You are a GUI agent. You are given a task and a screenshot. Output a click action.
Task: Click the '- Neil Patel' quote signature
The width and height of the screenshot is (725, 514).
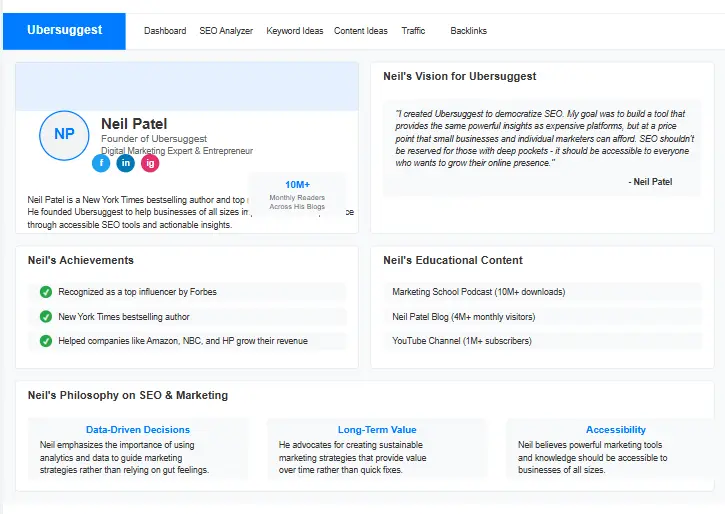[650, 182]
